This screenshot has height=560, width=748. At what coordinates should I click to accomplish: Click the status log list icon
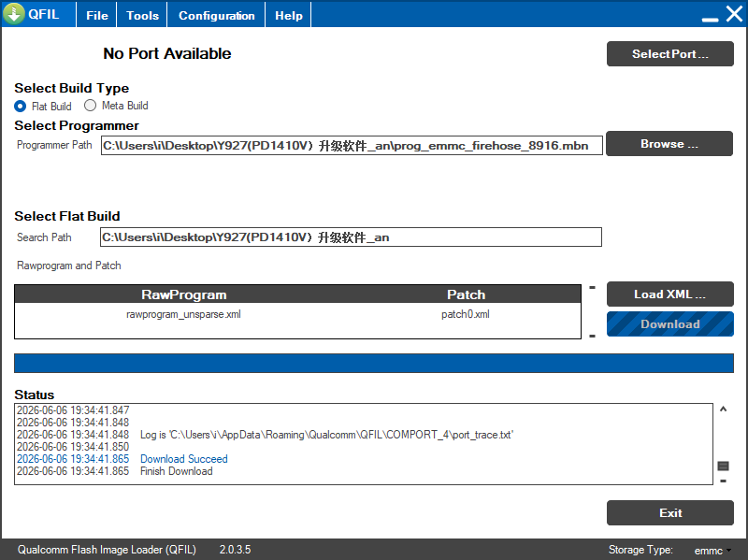coord(723,466)
